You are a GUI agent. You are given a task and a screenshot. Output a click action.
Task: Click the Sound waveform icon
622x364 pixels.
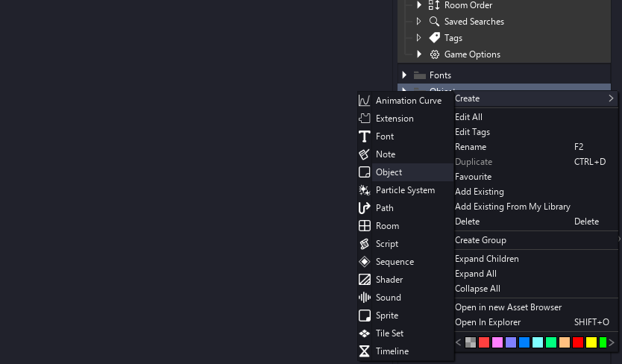pos(364,298)
